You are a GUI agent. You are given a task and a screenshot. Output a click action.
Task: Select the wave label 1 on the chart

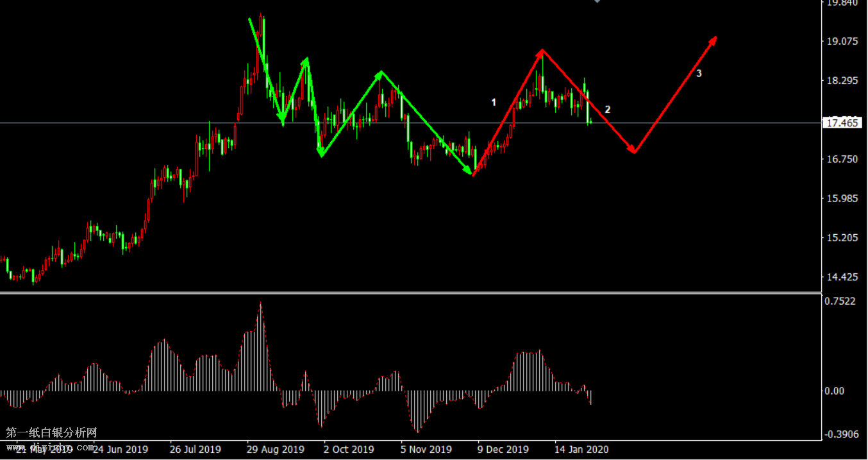coord(494,102)
